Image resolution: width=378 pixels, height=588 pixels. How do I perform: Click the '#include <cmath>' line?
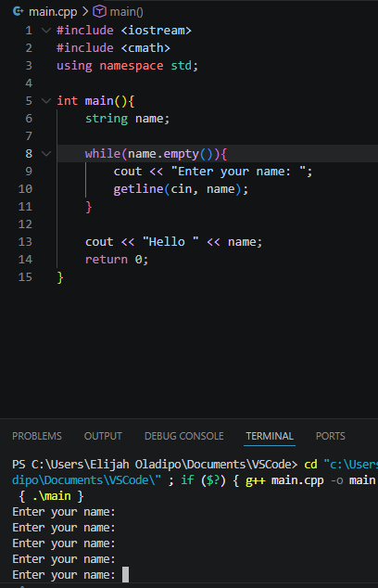tap(113, 47)
